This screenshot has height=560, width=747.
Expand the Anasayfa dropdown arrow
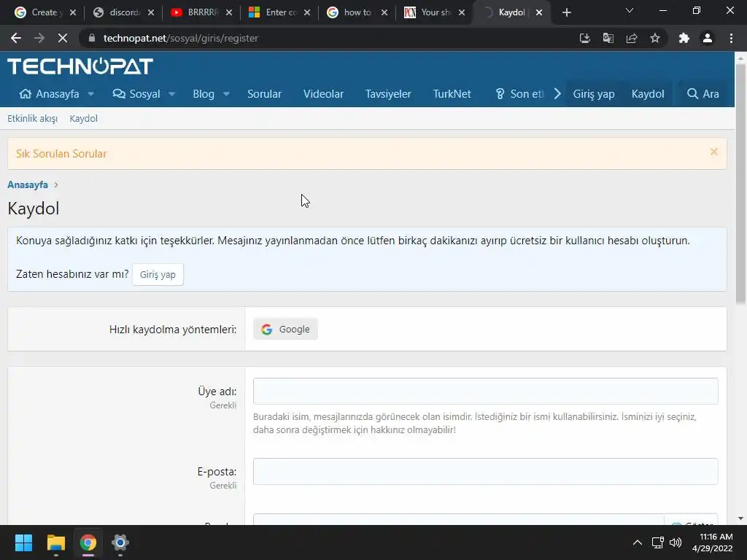[x=90, y=94]
